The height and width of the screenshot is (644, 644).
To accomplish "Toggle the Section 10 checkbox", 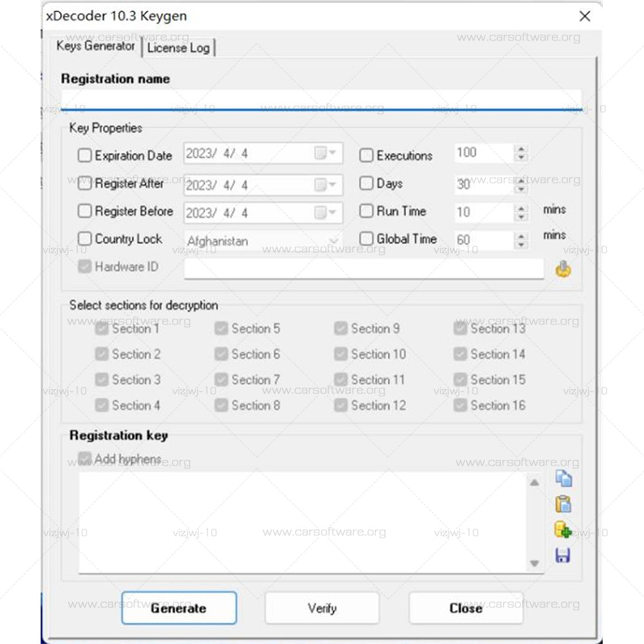I will coord(341,354).
